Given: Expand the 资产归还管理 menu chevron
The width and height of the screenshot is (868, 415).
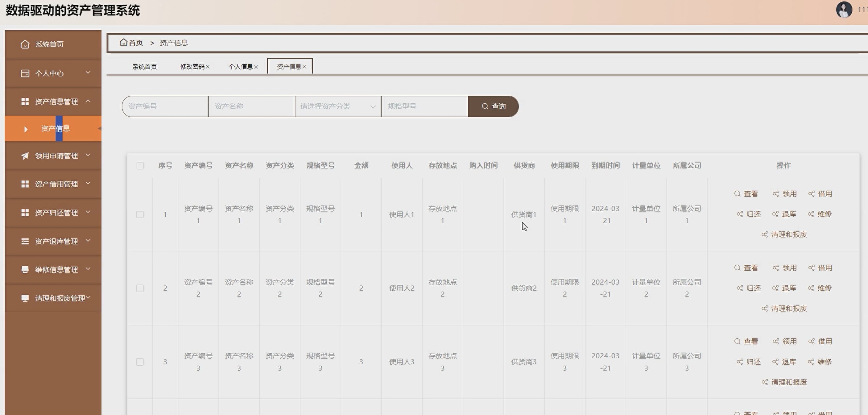Looking at the screenshot, I should [x=88, y=212].
